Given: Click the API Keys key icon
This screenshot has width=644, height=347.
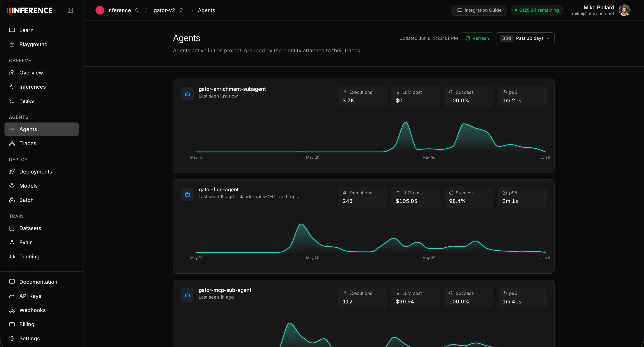Looking at the screenshot, I should (x=12, y=296).
